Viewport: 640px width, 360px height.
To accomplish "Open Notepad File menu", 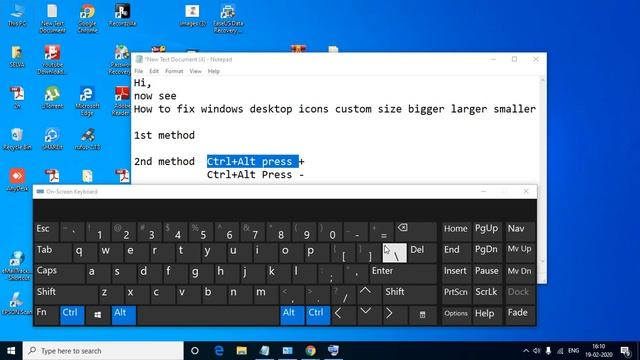I will 139,71.
